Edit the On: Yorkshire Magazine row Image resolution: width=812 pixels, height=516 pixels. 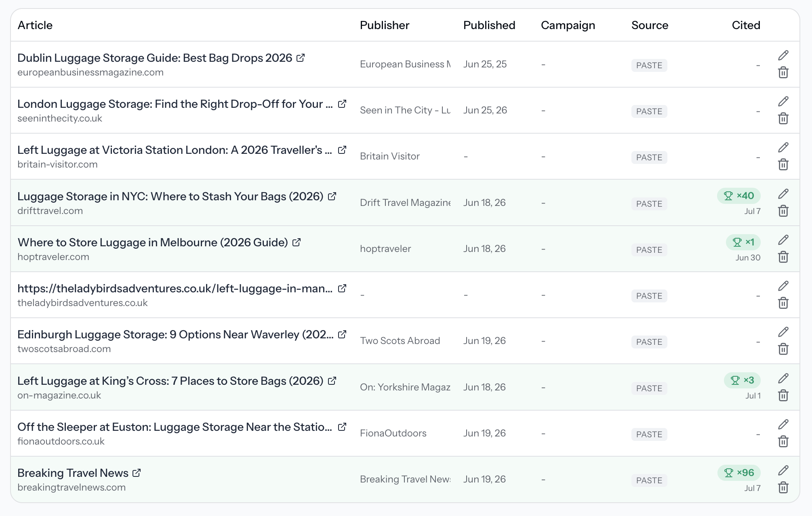(783, 378)
